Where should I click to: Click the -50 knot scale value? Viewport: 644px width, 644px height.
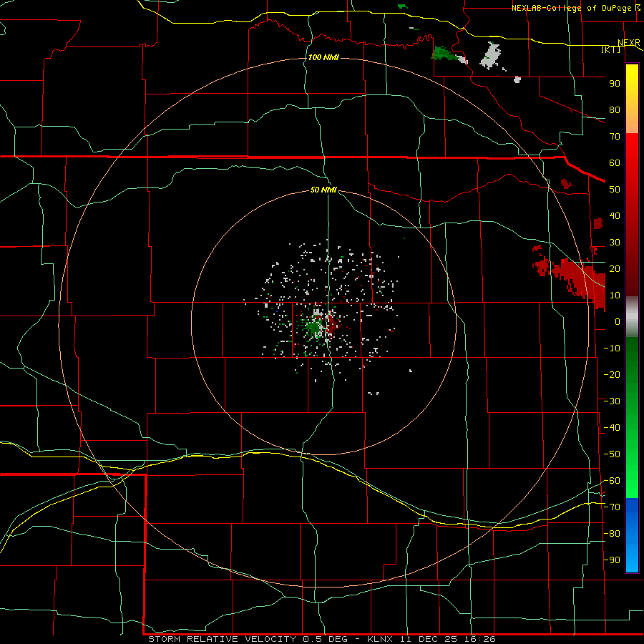[x=612, y=454]
